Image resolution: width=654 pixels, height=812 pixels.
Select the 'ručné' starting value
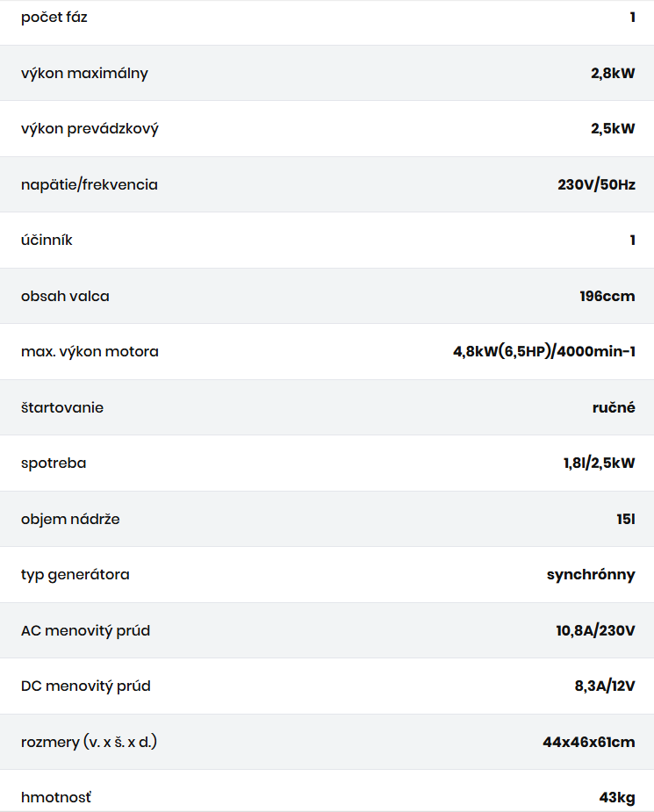pyautogui.click(x=614, y=408)
